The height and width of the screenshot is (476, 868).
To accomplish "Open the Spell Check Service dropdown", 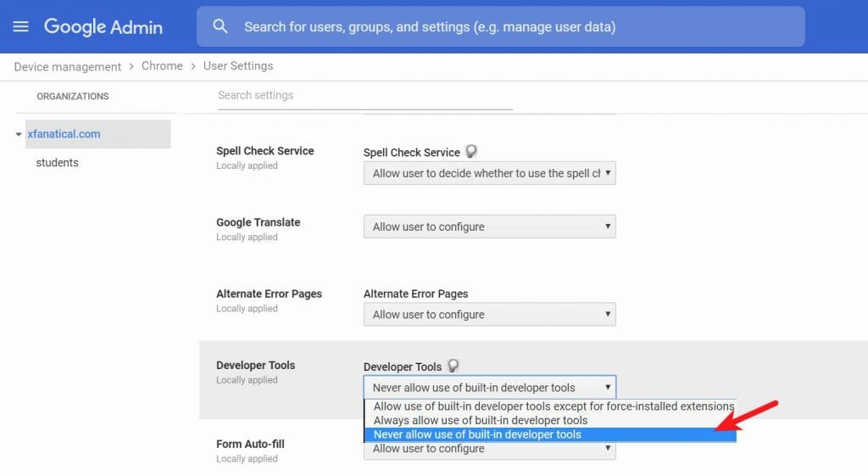I will coord(489,173).
